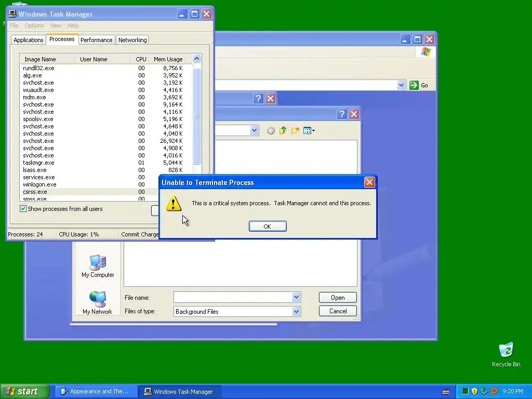This screenshot has height=399, width=532.
Task: Select the csrss.exe process row
Action: pyautogui.click(x=90, y=192)
